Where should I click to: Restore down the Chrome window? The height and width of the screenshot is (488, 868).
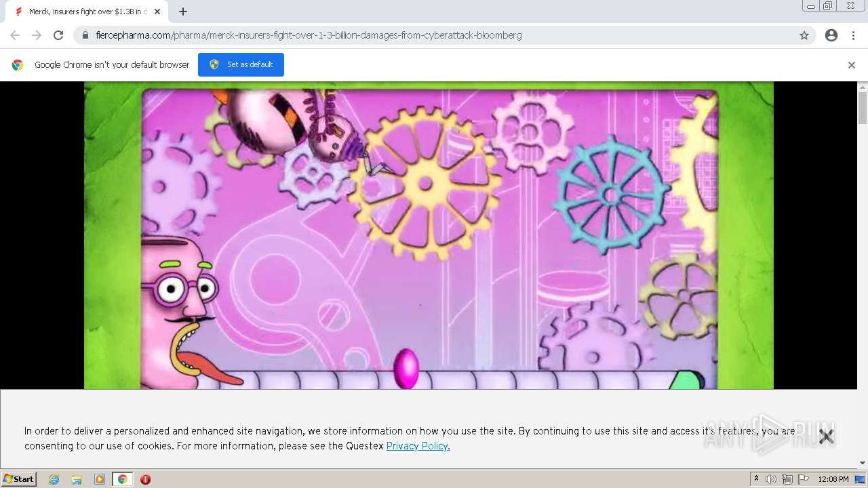tap(828, 6)
